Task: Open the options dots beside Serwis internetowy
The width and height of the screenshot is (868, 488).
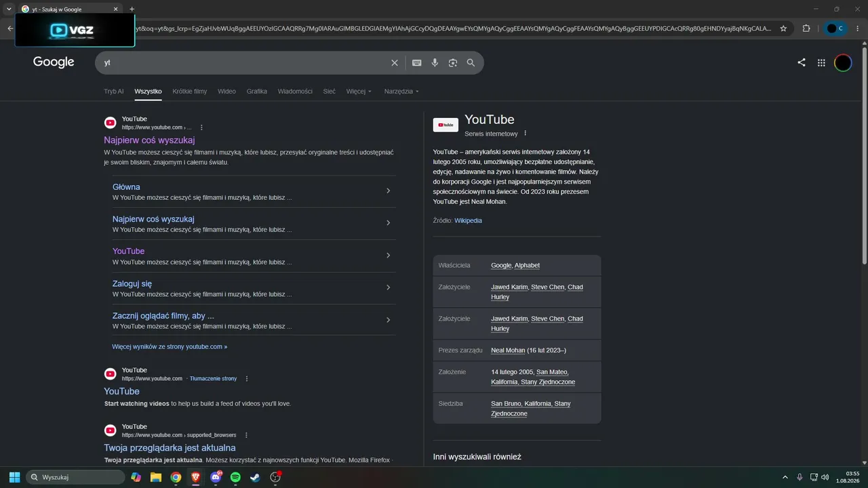Action: pos(526,134)
